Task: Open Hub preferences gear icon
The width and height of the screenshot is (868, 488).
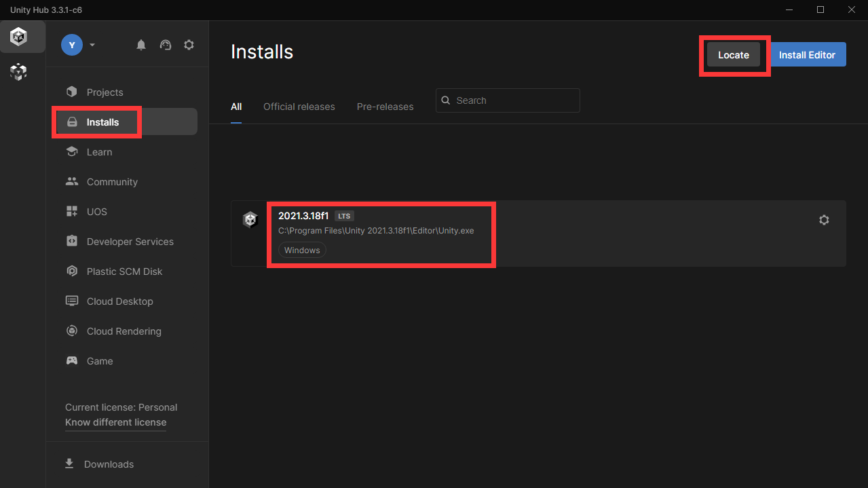Action: pos(189,45)
